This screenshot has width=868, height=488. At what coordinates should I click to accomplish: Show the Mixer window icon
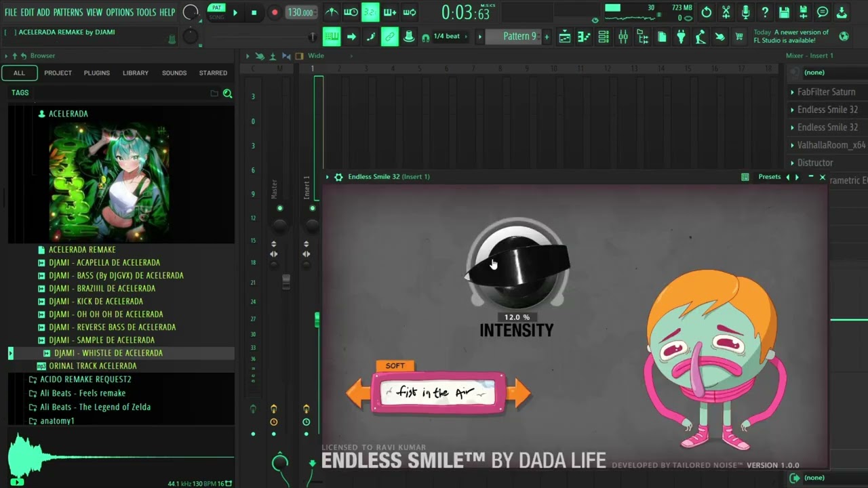point(623,37)
